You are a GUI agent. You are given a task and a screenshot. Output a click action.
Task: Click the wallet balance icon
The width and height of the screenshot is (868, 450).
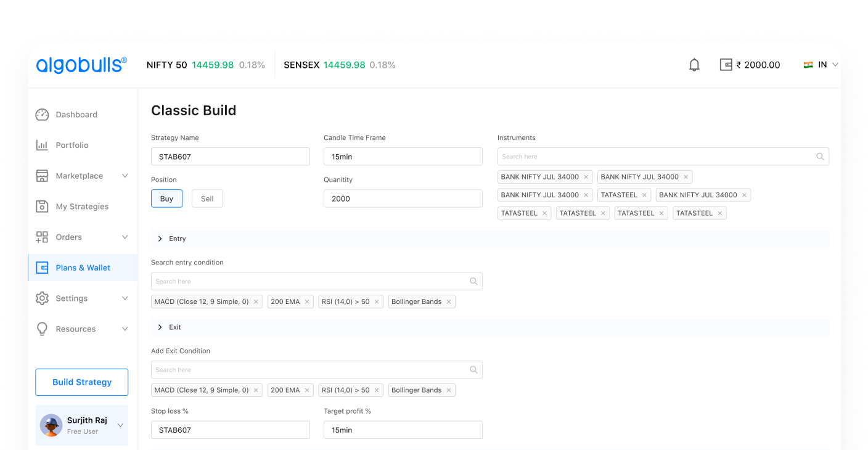[x=726, y=65]
